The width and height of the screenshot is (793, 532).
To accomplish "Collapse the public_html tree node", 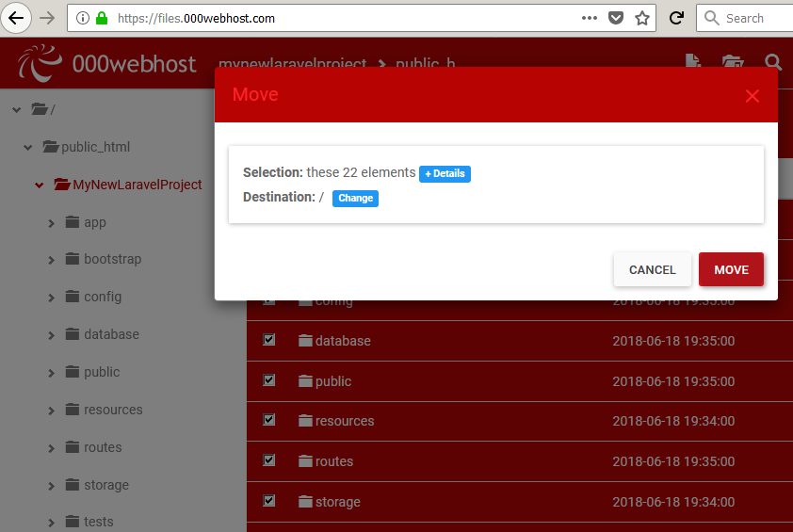I will click(x=28, y=147).
